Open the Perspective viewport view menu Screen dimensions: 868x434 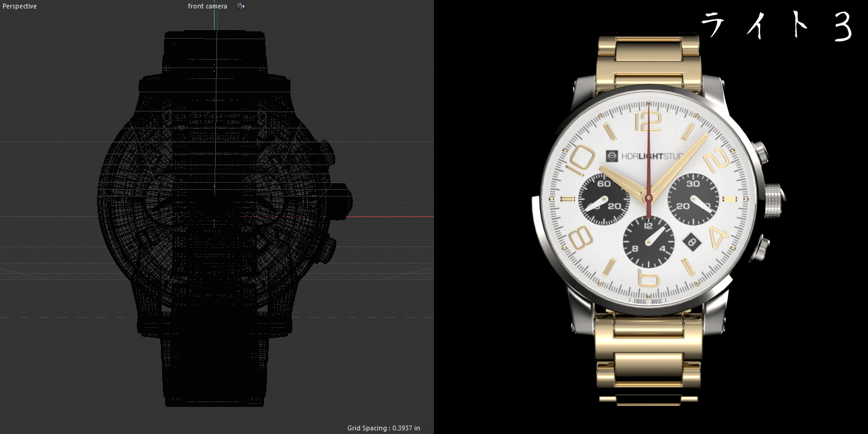coord(19,6)
